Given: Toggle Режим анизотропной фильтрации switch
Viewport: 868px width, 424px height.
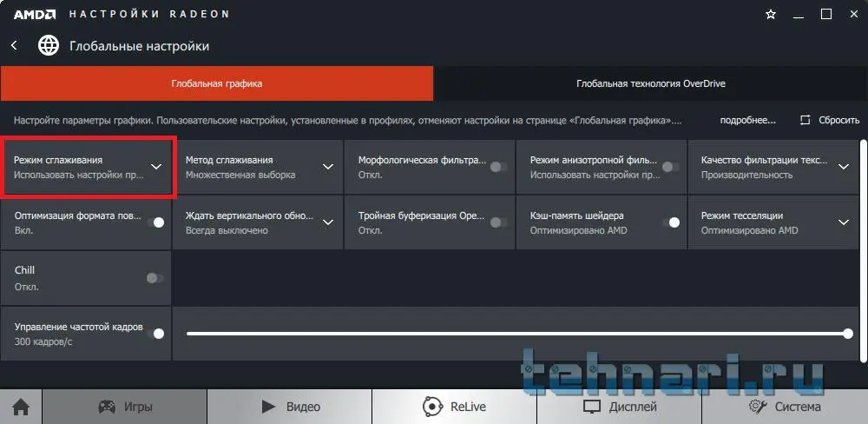Looking at the screenshot, I should 671,167.
